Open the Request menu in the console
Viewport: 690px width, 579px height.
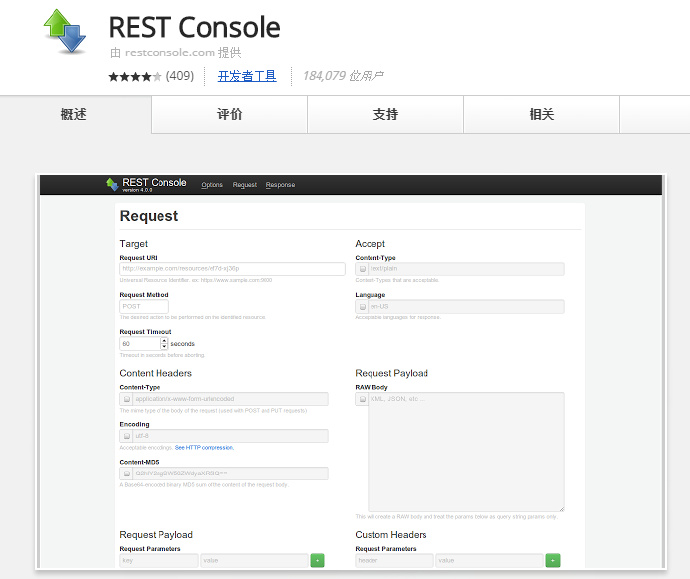(245, 185)
